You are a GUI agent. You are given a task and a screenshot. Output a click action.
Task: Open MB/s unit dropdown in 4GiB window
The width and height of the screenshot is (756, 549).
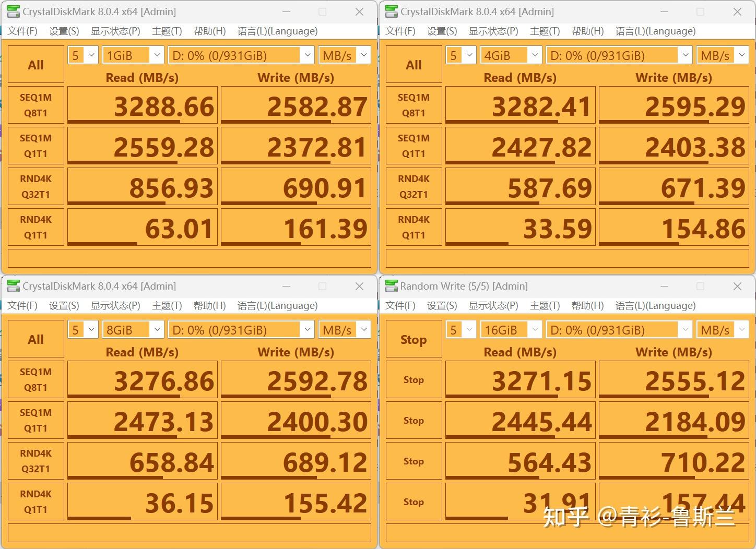[723, 55]
